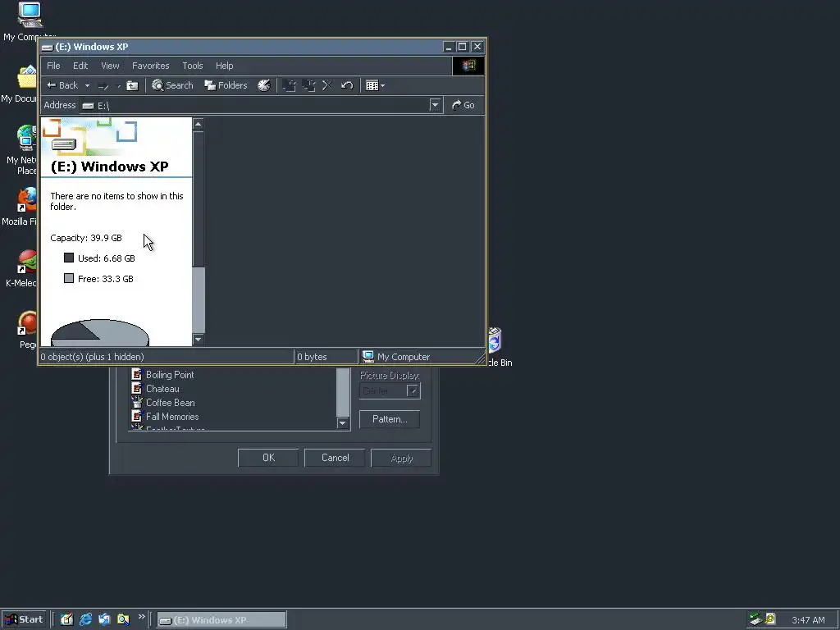Viewport: 840px width, 630px height.
Task: Click the address field showing E:\
Action: pyautogui.click(x=254, y=106)
